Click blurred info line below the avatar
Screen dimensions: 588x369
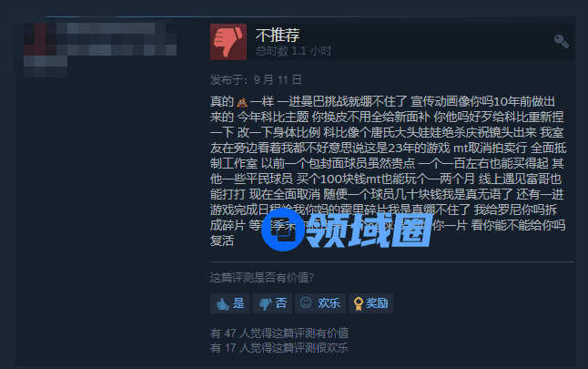pyautogui.click(x=46, y=67)
